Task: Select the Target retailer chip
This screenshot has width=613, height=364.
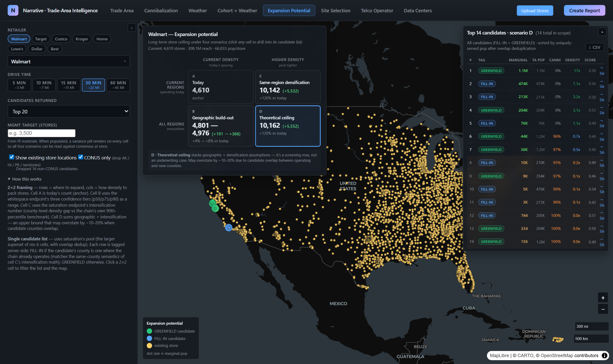Action: click(41, 39)
